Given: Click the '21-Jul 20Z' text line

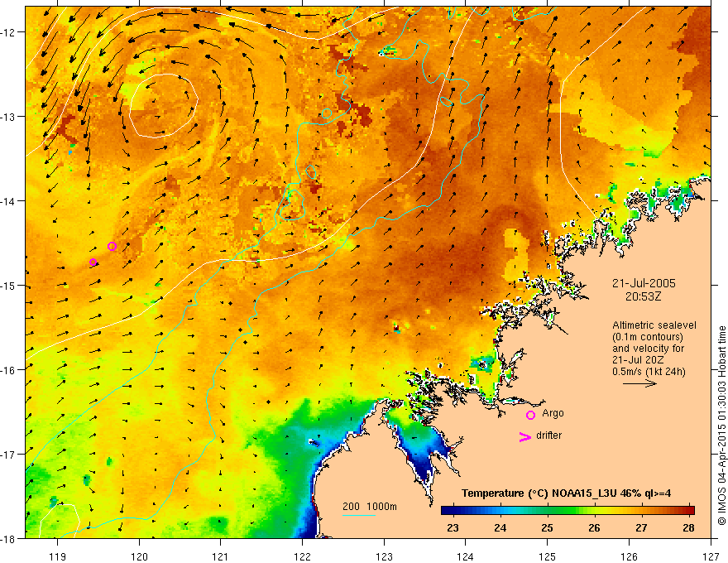Looking at the screenshot, I should [638, 359].
